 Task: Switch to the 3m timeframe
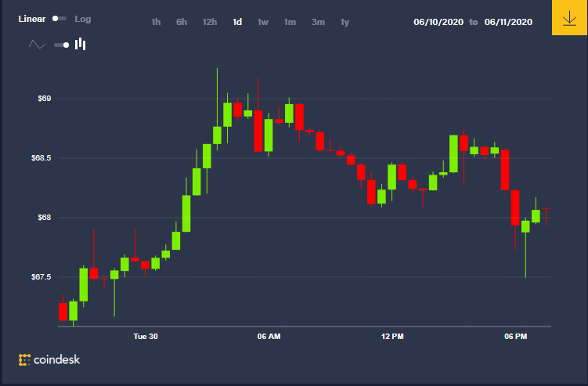(318, 22)
